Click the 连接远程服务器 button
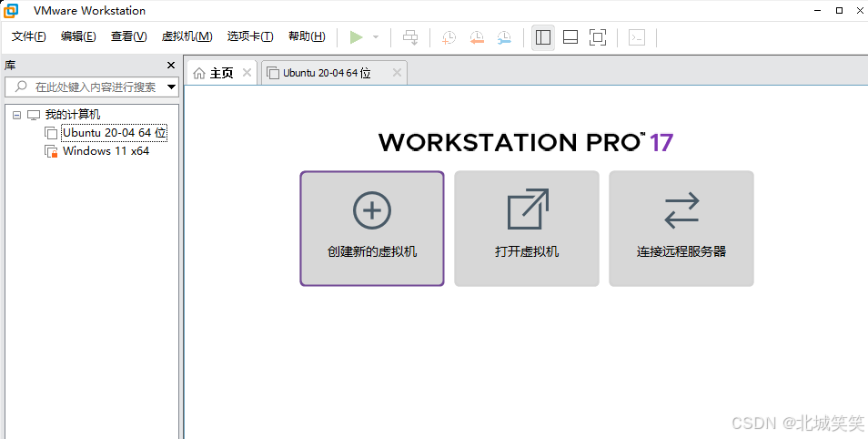Image resolution: width=868 pixels, height=439 pixels. (x=681, y=229)
